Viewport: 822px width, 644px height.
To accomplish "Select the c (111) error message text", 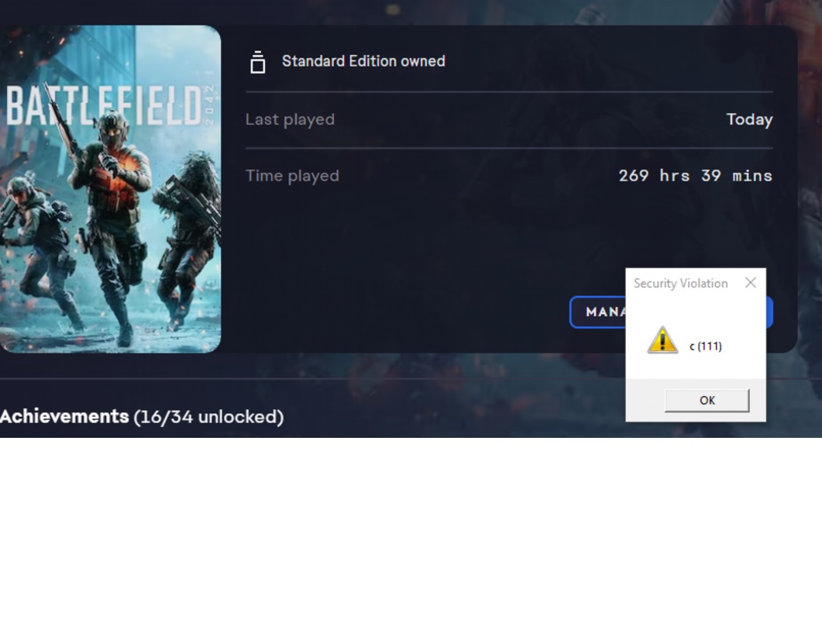I will tap(705, 346).
